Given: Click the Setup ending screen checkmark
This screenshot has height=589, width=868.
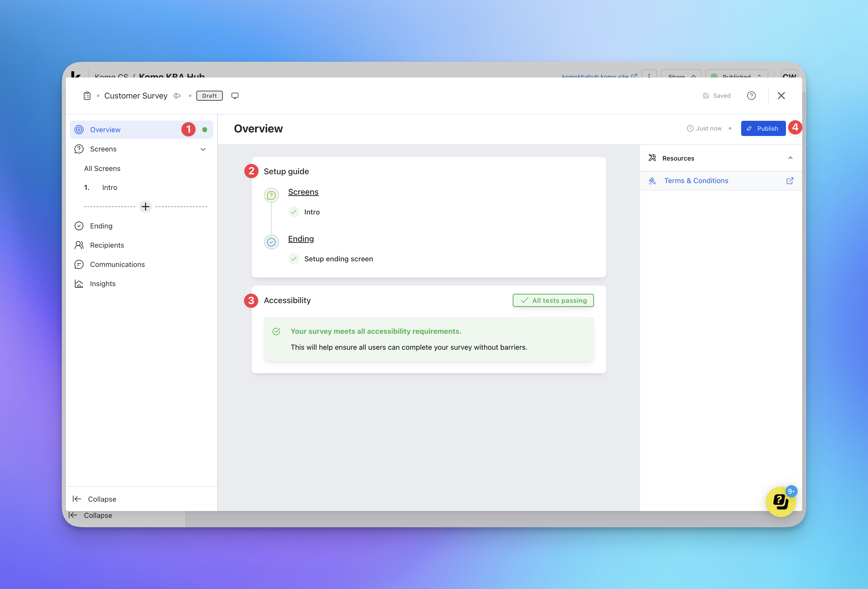Looking at the screenshot, I should coord(294,259).
